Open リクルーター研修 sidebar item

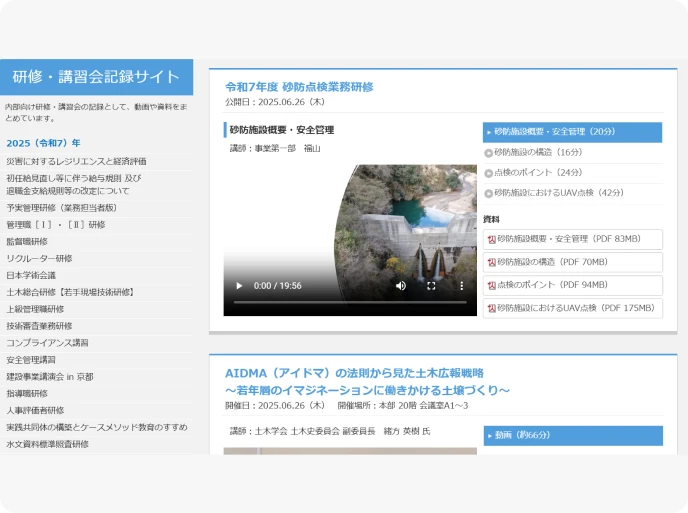click(39, 258)
